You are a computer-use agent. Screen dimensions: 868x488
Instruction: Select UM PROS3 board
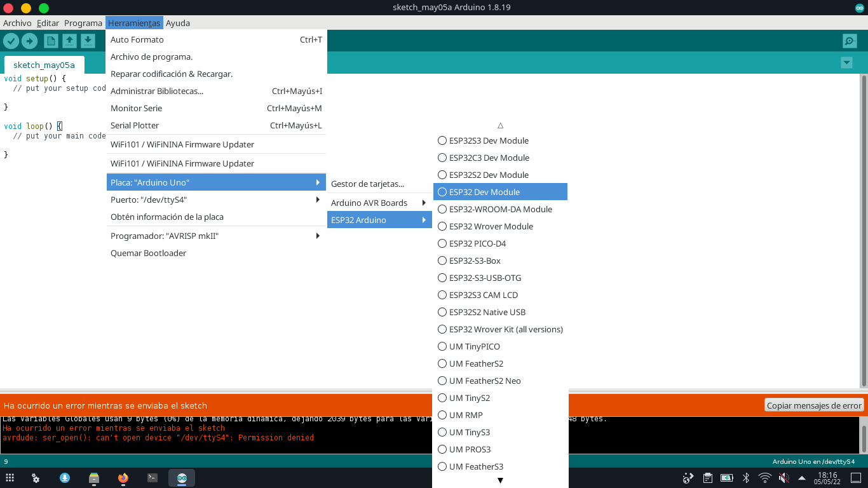click(x=500, y=449)
